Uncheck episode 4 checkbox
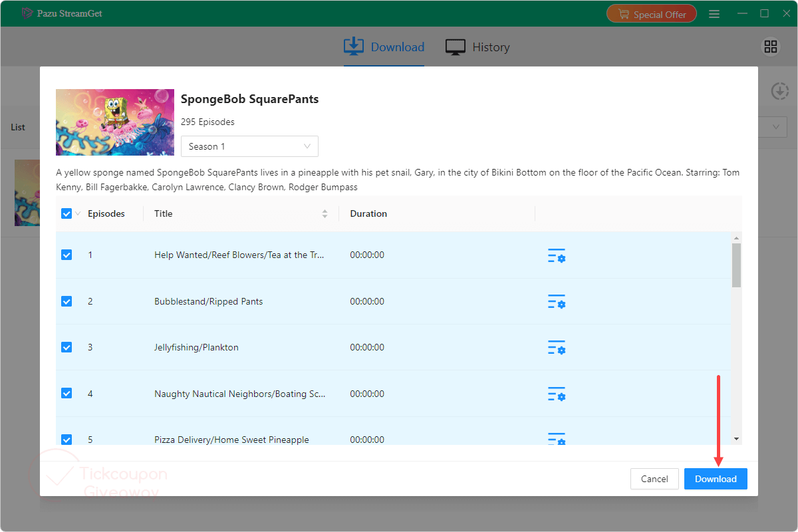798x532 pixels. 66,393
